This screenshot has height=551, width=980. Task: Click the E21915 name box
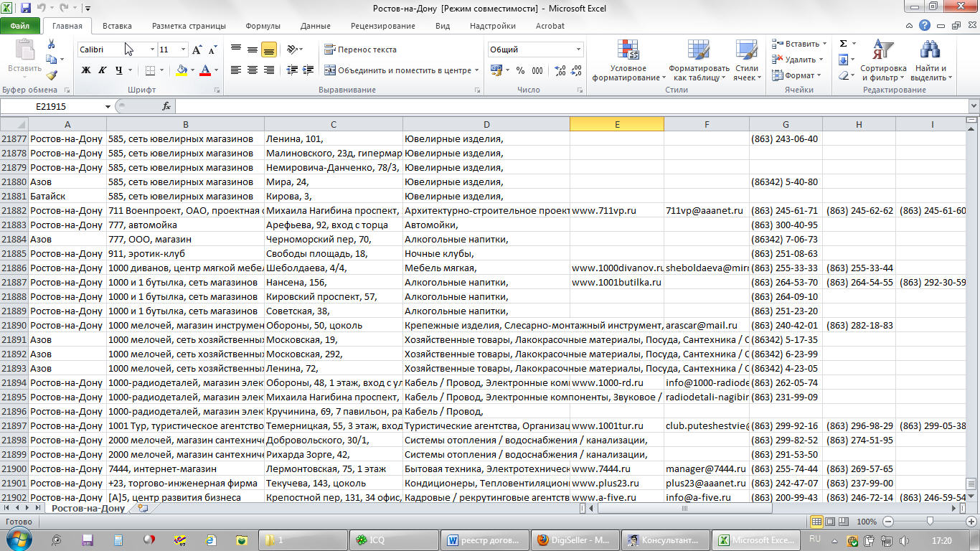click(x=50, y=106)
